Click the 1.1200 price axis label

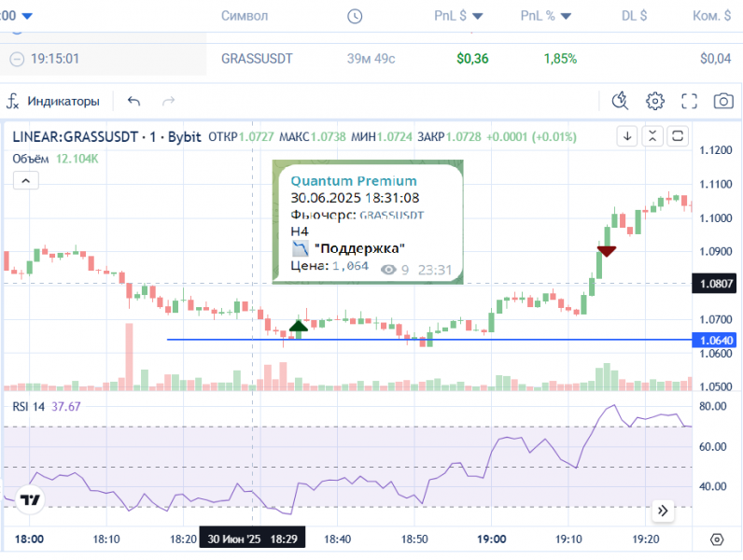pyautogui.click(x=716, y=150)
